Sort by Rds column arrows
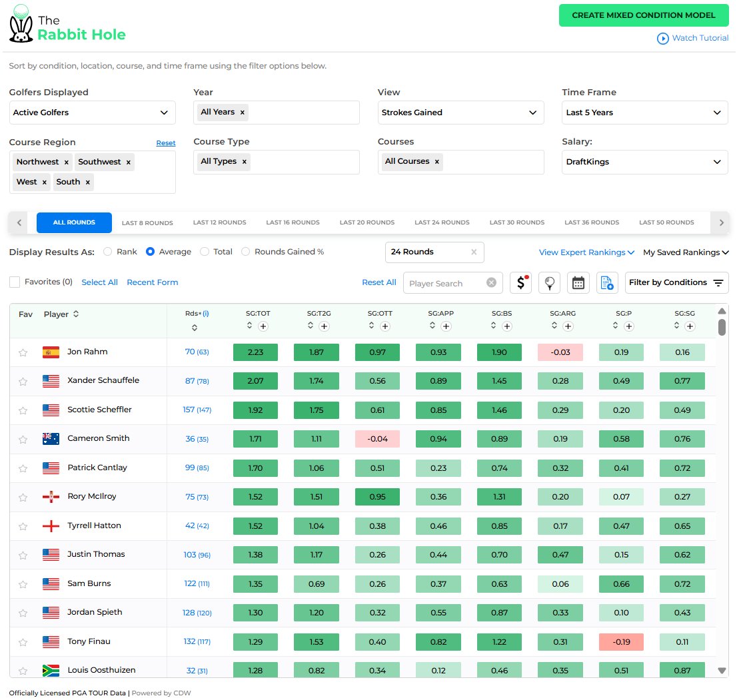 [195, 328]
